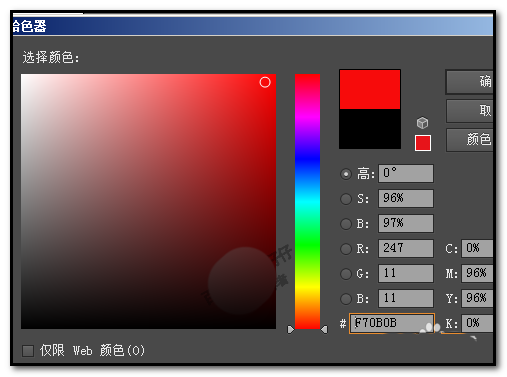This screenshot has height=377, width=507.
Task: Focus the hex field showing F70B0B
Action: tap(392, 323)
